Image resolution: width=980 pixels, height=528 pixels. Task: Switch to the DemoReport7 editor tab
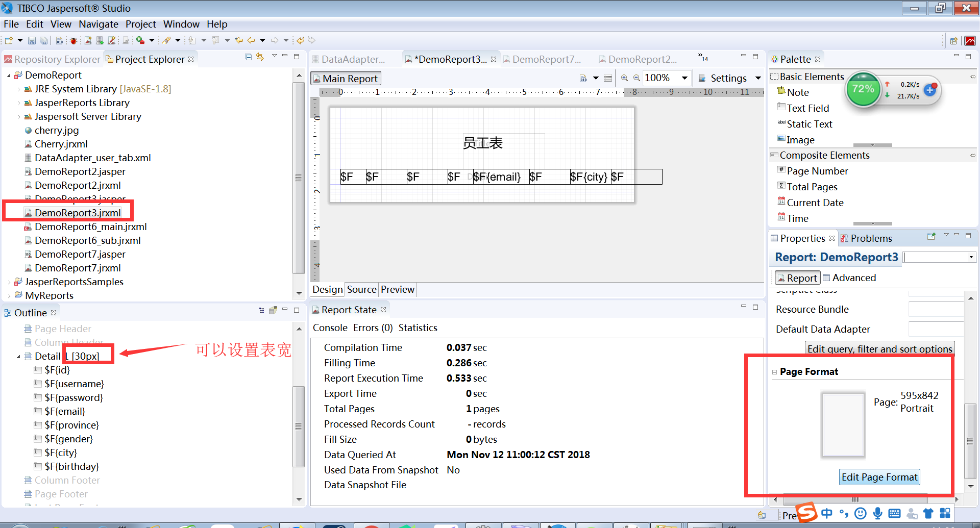coord(542,59)
